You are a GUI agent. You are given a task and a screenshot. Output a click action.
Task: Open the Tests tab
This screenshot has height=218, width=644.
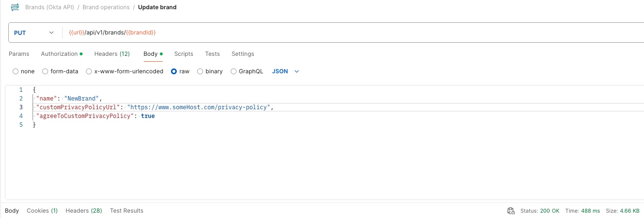click(x=212, y=54)
